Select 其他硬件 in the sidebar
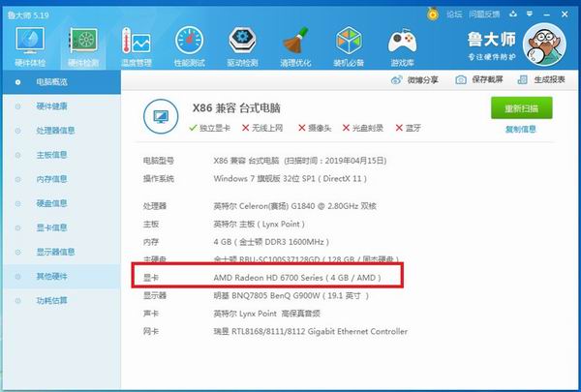The image size is (581, 392). (x=62, y=277)
